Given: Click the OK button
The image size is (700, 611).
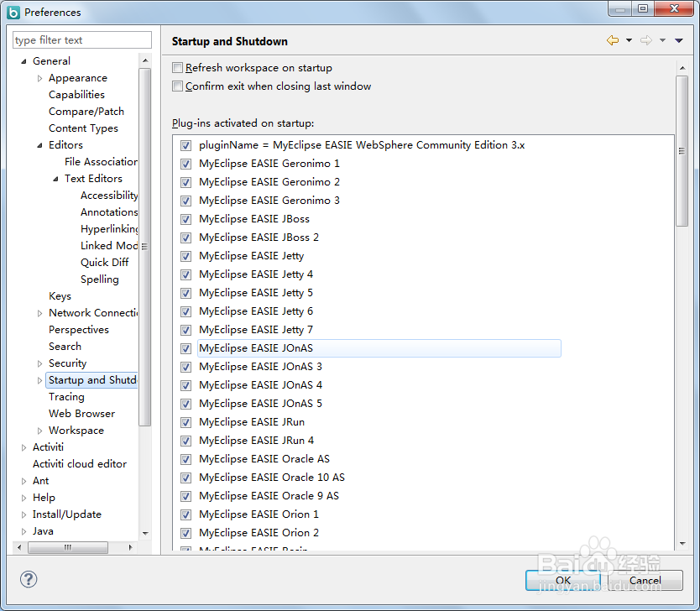Looking at the screenshot, I should pyautogui.click(x=563, y=580).
